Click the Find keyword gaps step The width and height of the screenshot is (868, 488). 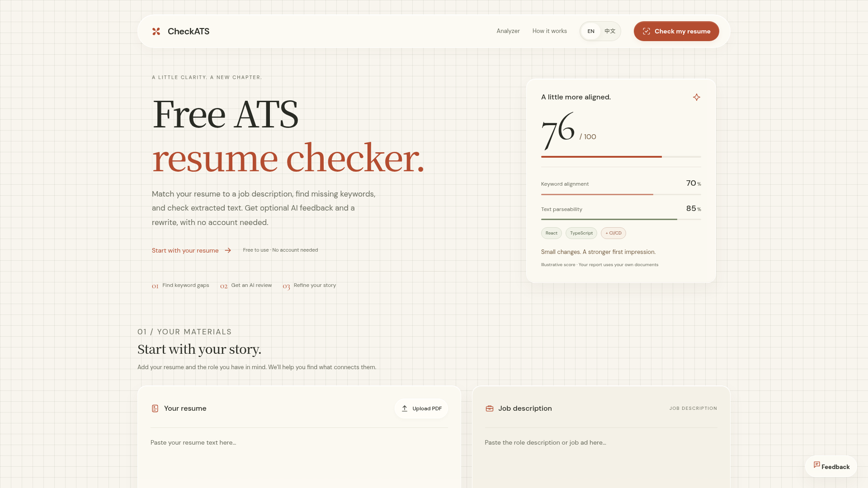[x=180, y=286]
